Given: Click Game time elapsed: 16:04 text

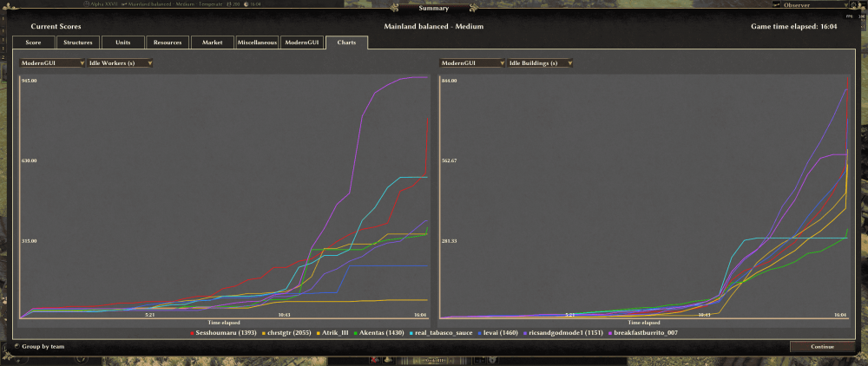Looking at the screenshot, I should click(794, 26).
